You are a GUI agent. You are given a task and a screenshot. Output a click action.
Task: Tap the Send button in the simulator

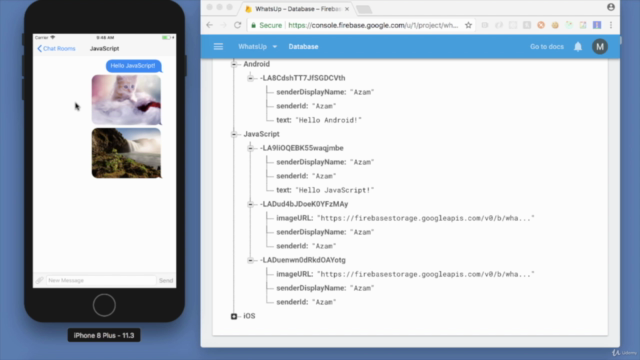[166, 280]
